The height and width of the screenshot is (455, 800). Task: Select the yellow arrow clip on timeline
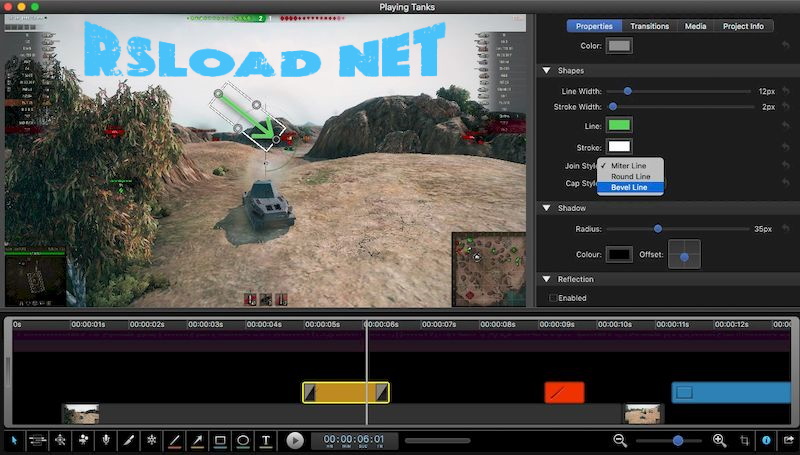(x=345, y=393)
